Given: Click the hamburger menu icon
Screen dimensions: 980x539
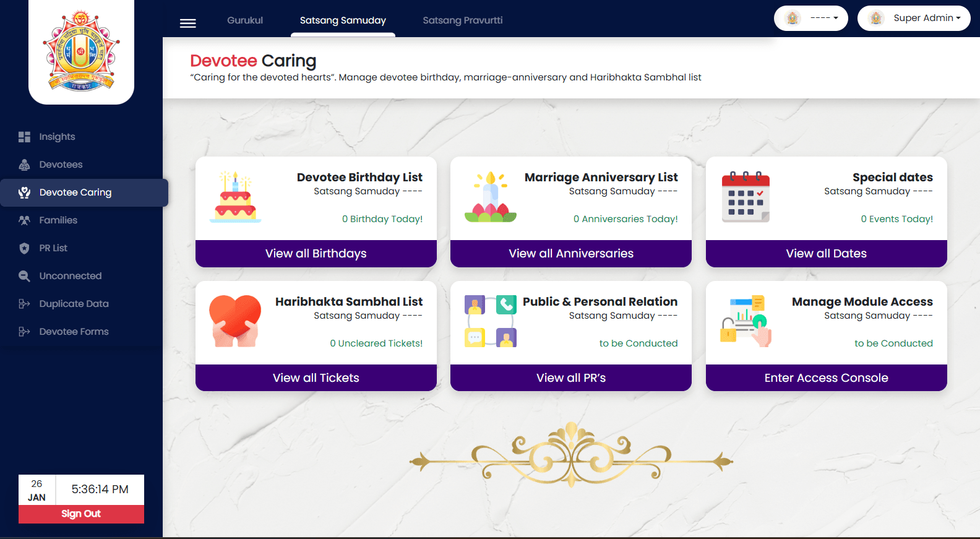Looking at the screenshot, I should coord(187,23).
